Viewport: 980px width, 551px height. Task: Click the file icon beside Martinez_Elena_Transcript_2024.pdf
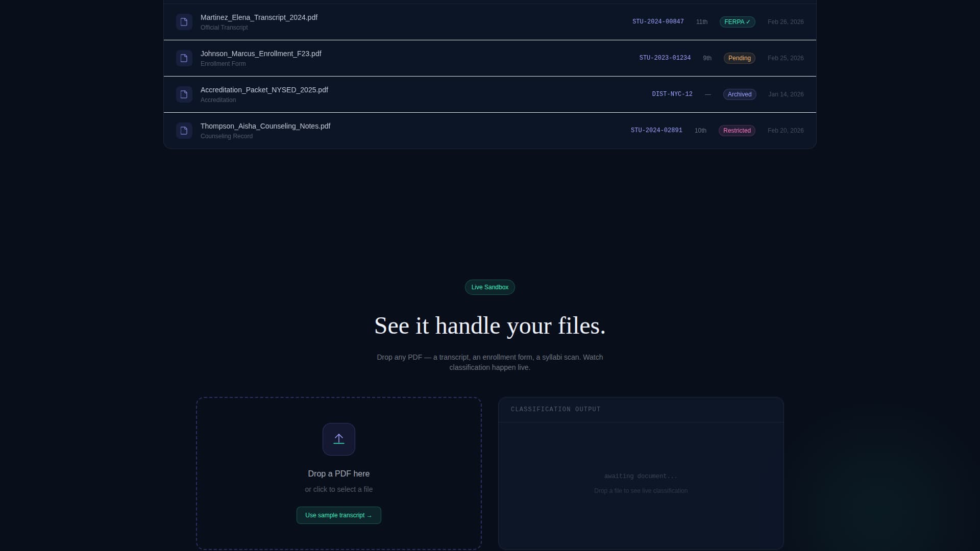point(184,22)
